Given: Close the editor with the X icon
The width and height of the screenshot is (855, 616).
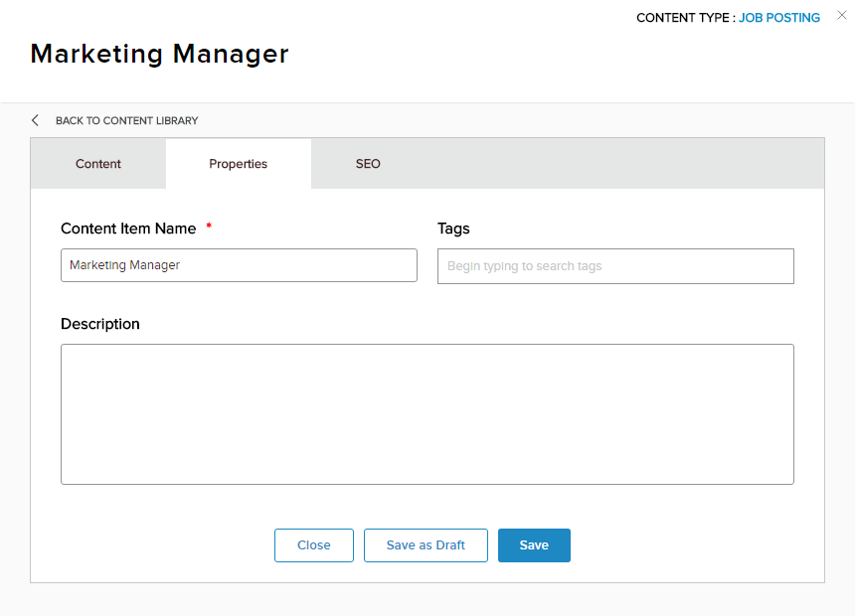Looking at the screenshot, I should click(x=842, y=15).
